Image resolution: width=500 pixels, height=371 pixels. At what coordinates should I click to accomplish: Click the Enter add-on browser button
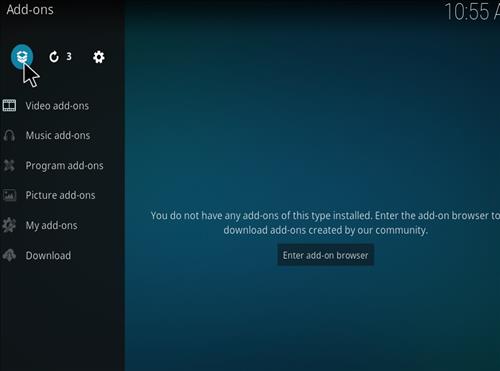pos(325,255)
